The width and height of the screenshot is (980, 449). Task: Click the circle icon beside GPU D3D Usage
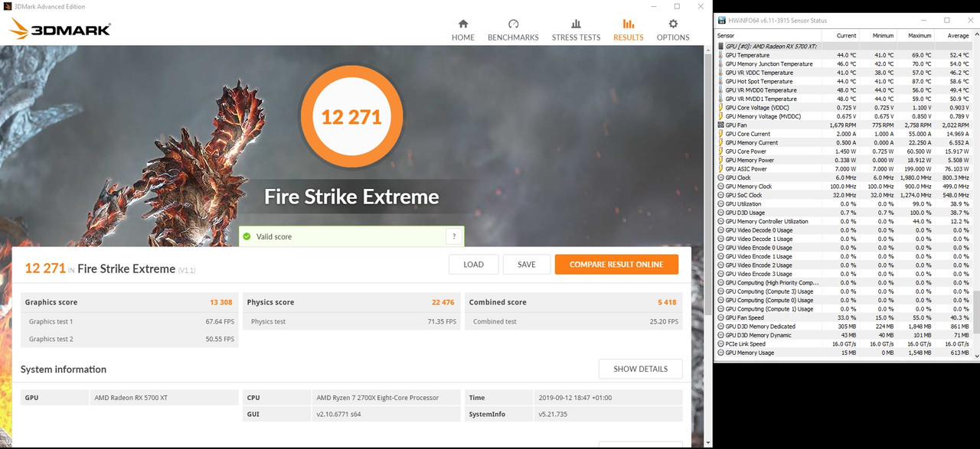pyautogui.click(x=720, y=213)
